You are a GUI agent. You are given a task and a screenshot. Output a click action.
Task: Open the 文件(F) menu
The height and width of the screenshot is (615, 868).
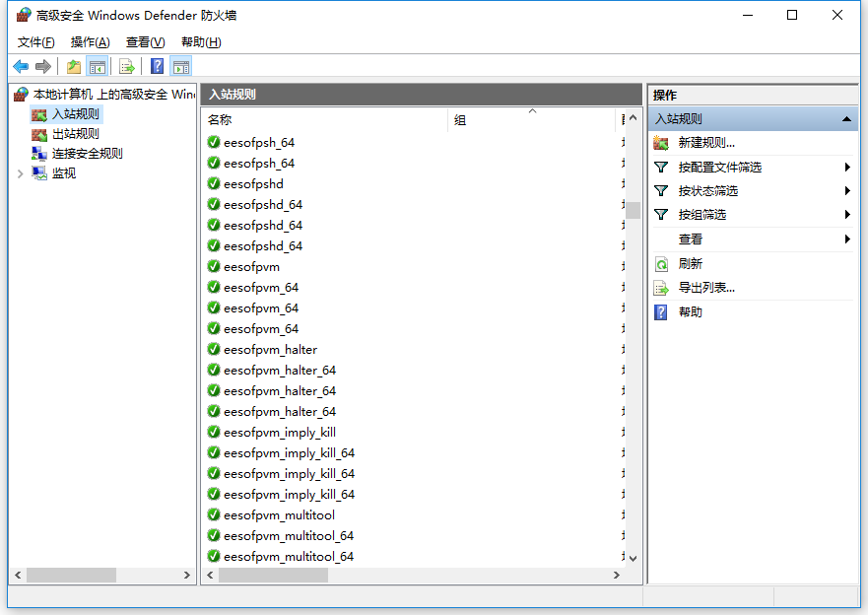click(x=36, y=42)
